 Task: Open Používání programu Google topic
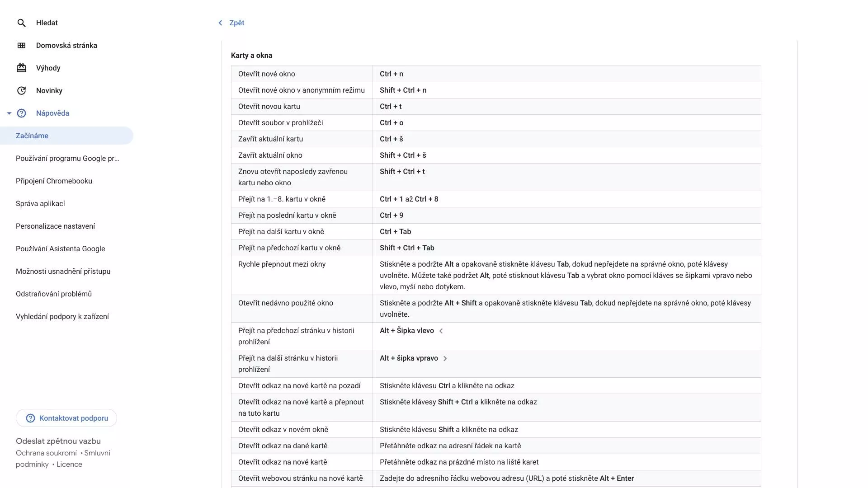click(67, 158)
